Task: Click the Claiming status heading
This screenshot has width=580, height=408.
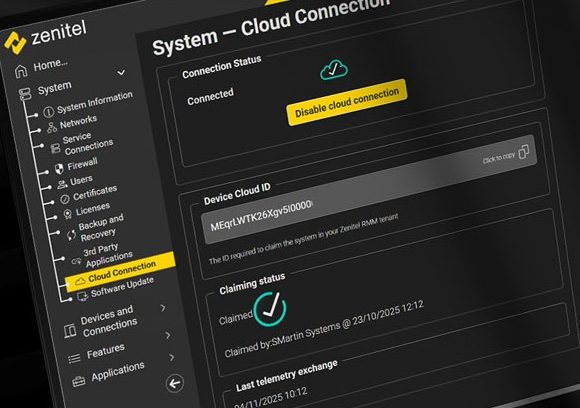Action: click(252, 284)
